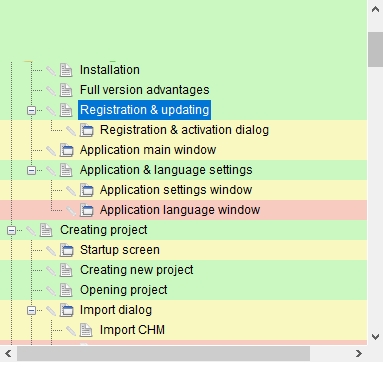Open the Full version advantages topic

click(x=145, y=90)
